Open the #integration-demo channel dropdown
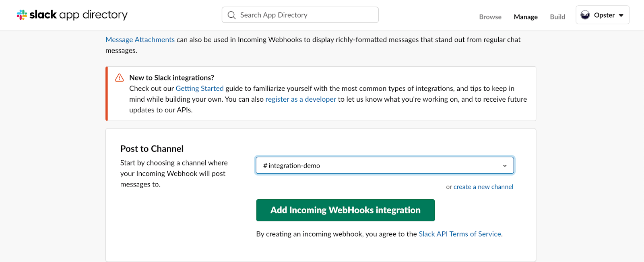This screenshot has height=262, width=644. coord(385,166)
